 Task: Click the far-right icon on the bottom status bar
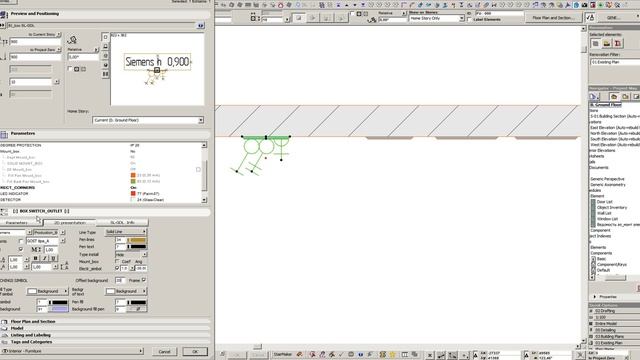tap(580, 355)
